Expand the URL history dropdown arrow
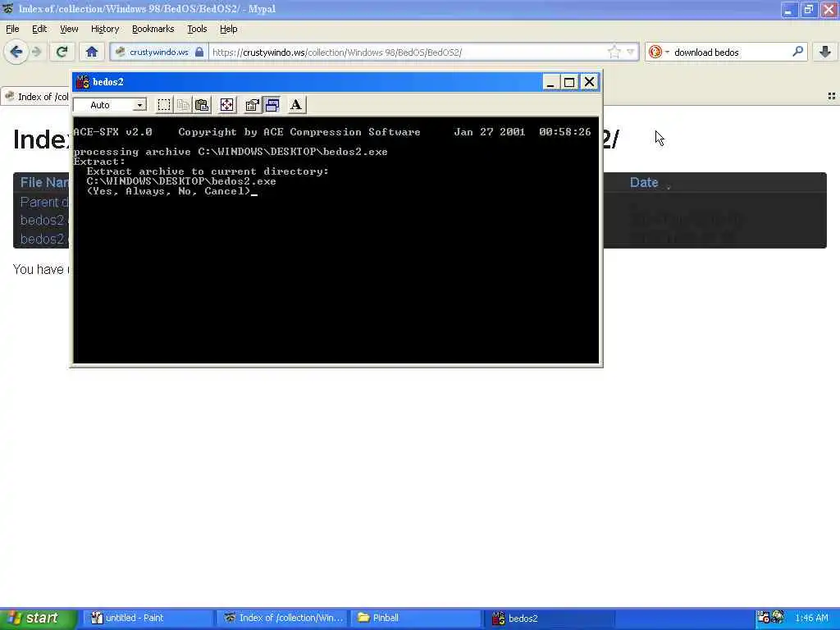Screen dimensions: 840x630 (631, 52)
